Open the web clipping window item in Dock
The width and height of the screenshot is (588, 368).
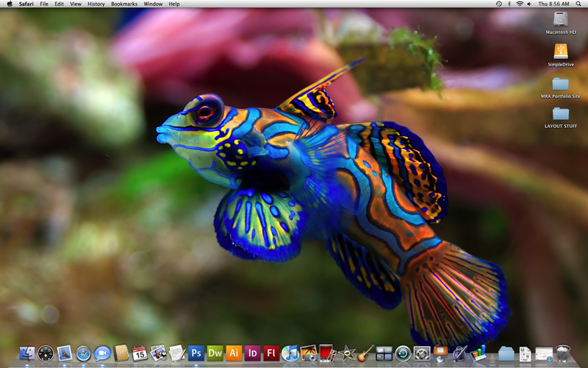tap(544, 354)
